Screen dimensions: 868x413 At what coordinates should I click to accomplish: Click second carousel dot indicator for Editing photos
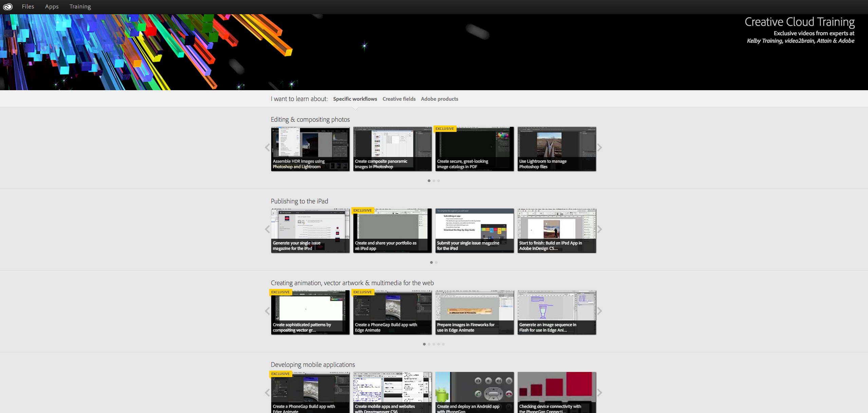point(434,180)
